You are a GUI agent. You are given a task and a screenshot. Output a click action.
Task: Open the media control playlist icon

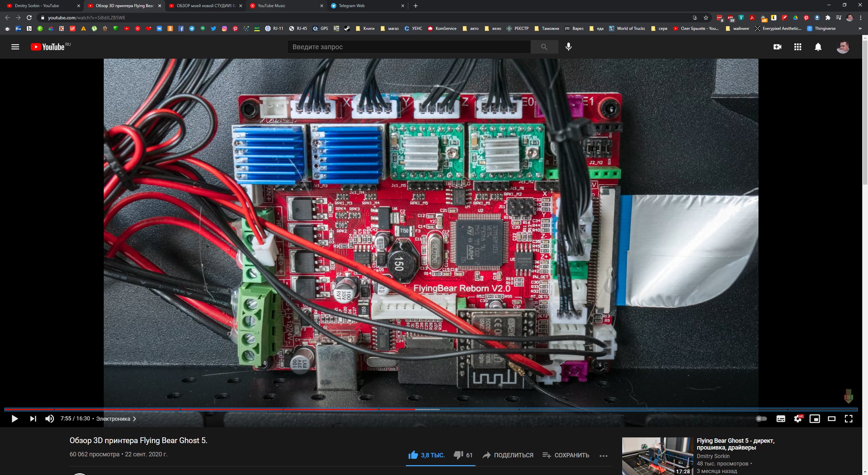839,18
